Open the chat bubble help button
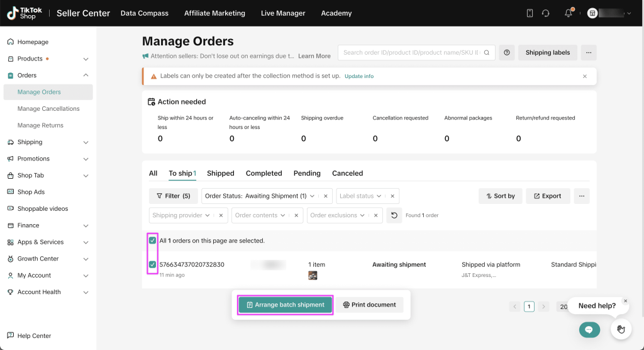This screenshot has width=644, height=350. pos(589,329)
